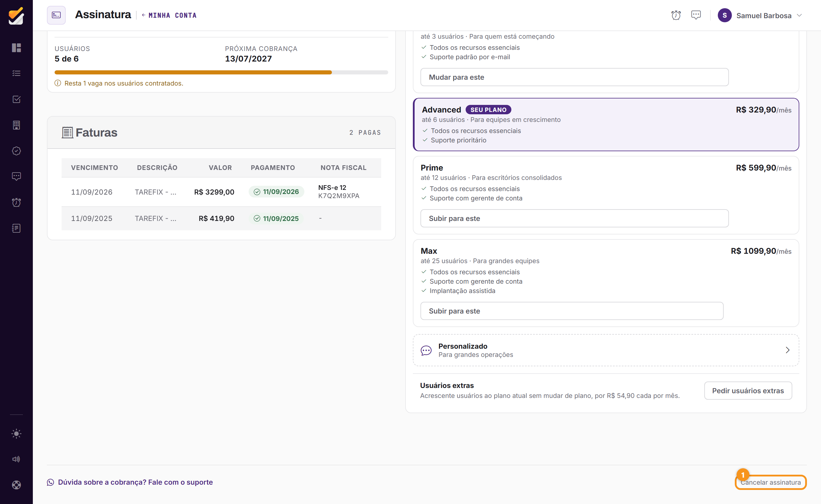The width and height of the screenshot is (821, 504).
Task: Click Subir para este on Prime plan
Action: [x=574, y=218]
